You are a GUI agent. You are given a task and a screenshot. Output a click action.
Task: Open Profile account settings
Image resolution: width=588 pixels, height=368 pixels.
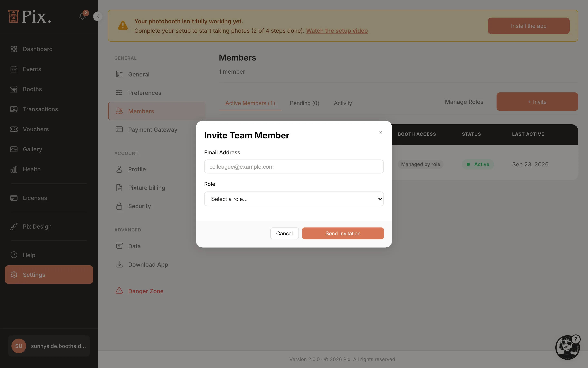[x=157, y=169]
